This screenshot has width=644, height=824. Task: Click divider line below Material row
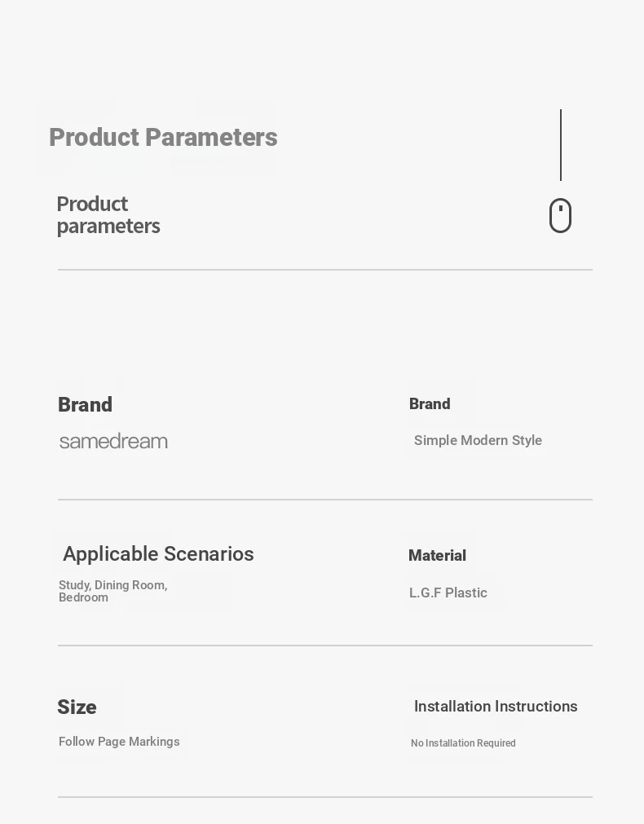click(x=325, y=645)
